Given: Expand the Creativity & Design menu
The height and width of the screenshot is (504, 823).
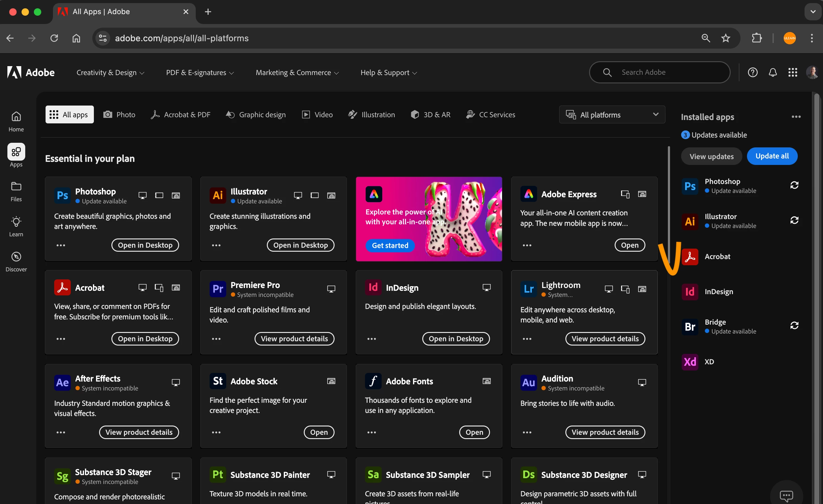Looking at the screenshot, I should 110,73.
